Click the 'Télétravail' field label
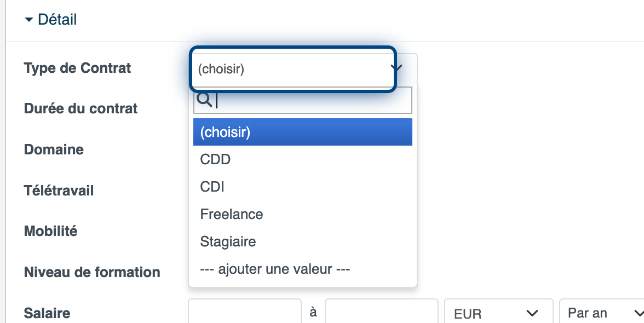 [59, 191]
